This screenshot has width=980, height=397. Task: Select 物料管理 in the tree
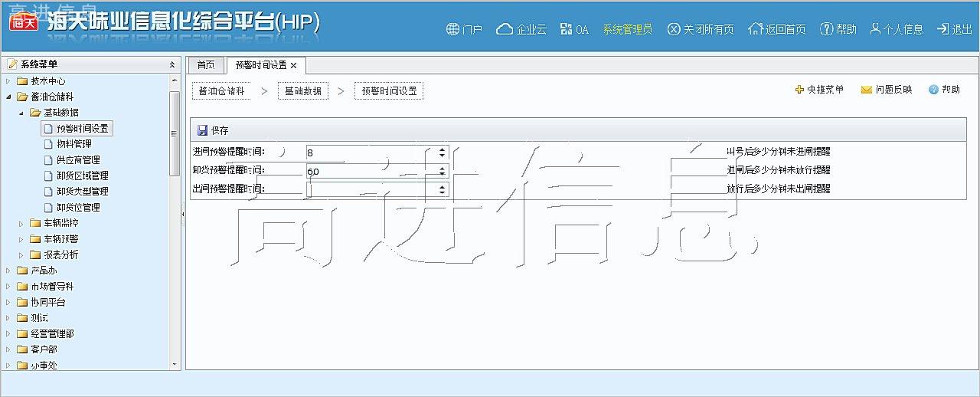[x=73, y=144]
